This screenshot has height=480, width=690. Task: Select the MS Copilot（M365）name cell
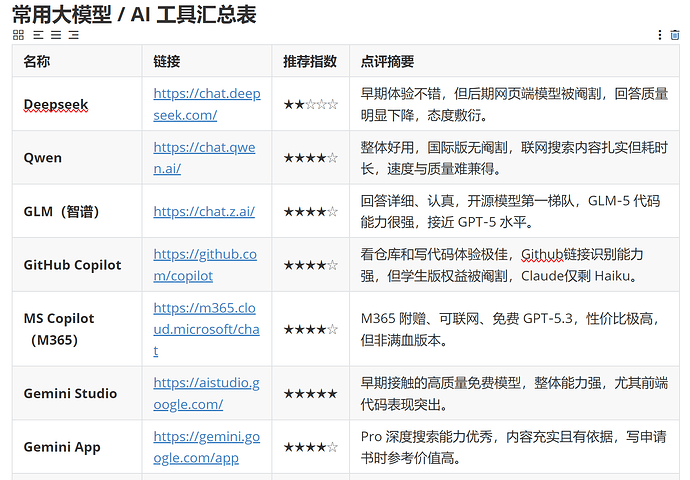(x=77, y=329)
